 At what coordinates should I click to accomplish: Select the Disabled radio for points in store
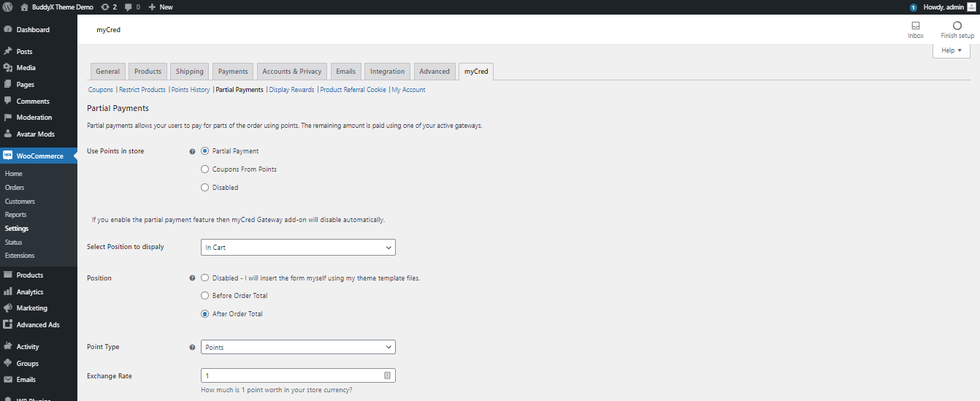[205, 187]
